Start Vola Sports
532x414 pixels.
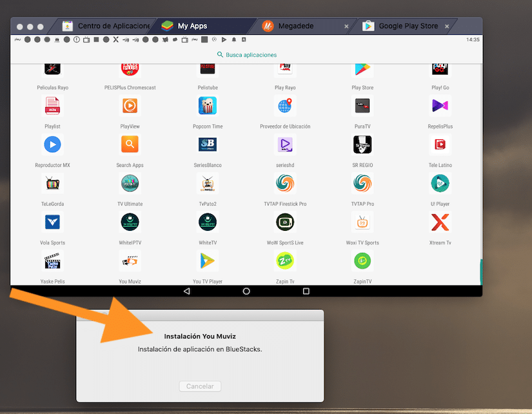click(x=52, y=222)
